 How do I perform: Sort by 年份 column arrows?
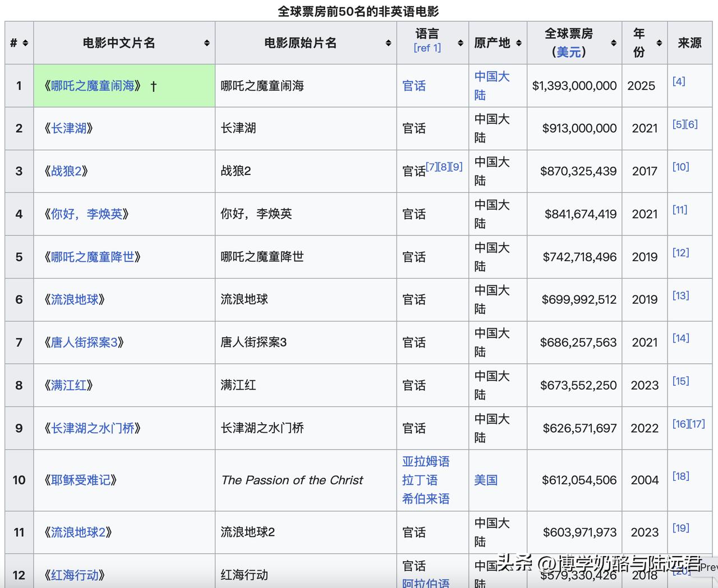click(659, 43)
